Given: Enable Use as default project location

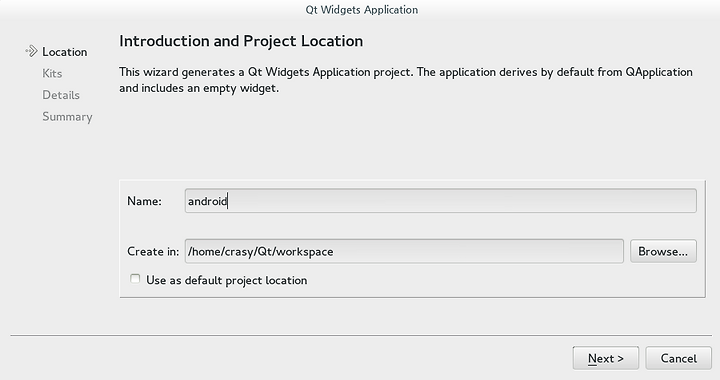Looking at the screenshot, I should coord(135,279).
